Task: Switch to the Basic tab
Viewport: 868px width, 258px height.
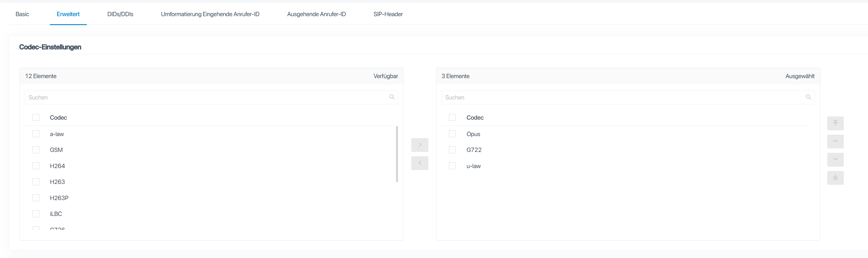Action: [22, 14]
